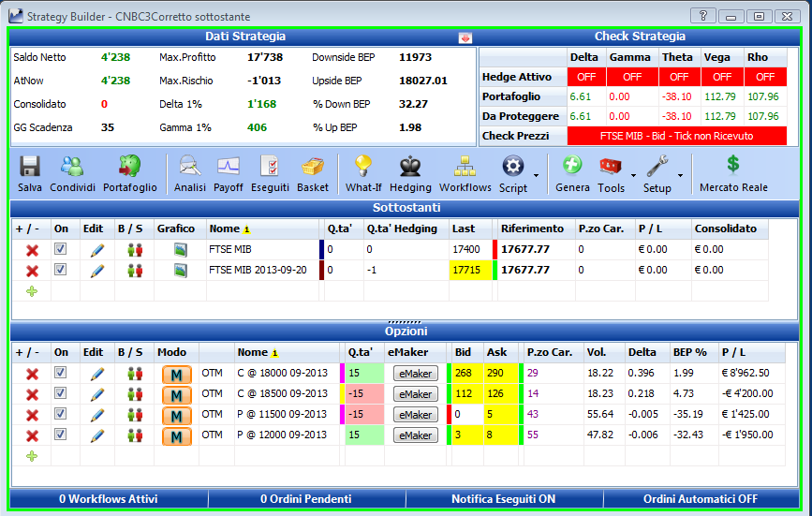Click Mercato Reale dollar icon
This screenshot has height=516, width=812.
[732, 165]
